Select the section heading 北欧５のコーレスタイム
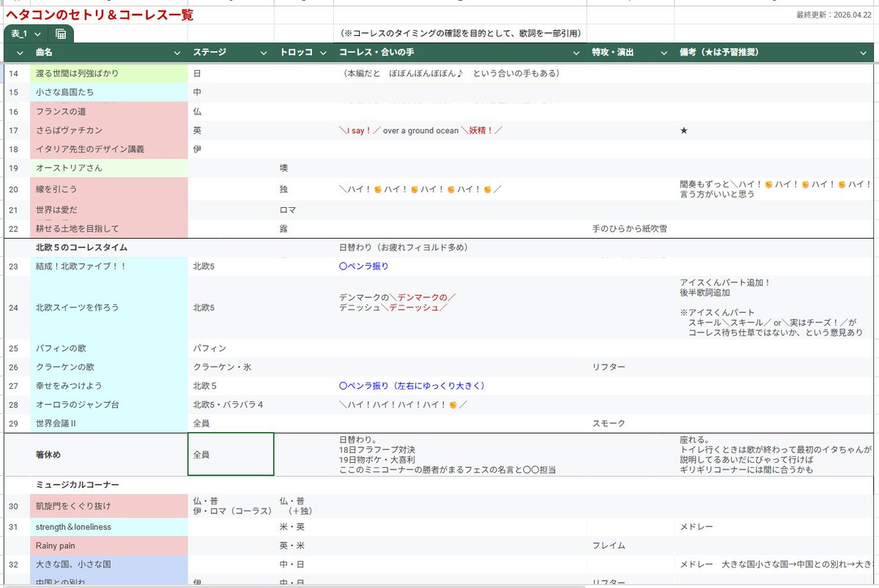This screenshot has height=588, width=879. click(x=109, y=248)
